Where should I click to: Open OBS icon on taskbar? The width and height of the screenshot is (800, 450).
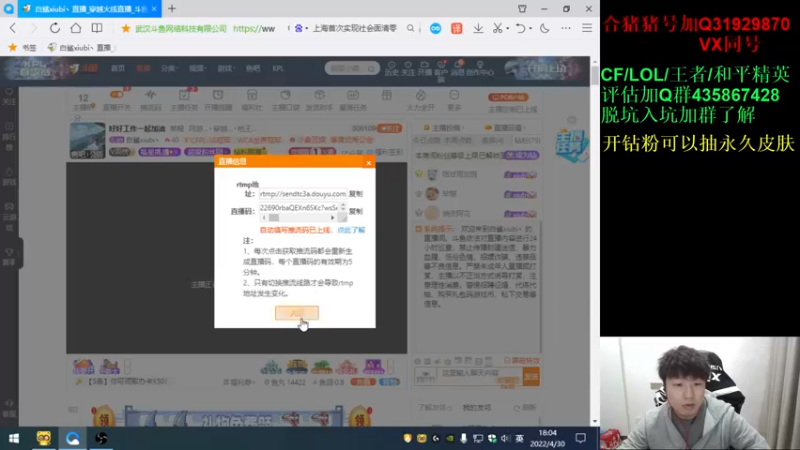point(101,438)
